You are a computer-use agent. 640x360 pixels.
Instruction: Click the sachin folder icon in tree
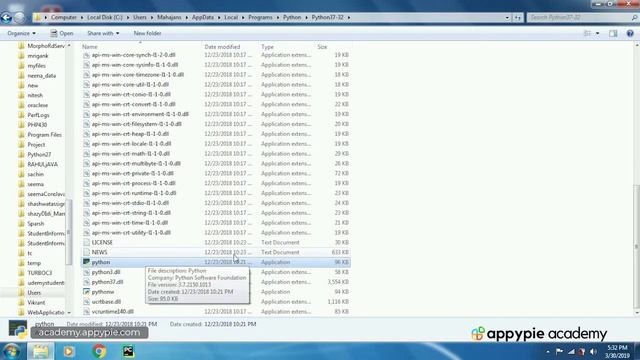point(22,174)
